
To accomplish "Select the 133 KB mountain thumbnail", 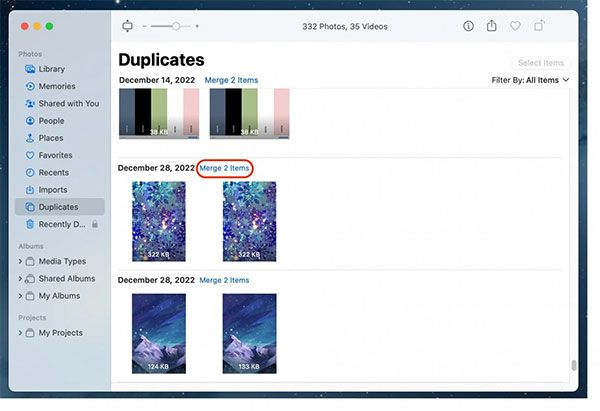I will [x=249, y=334].
